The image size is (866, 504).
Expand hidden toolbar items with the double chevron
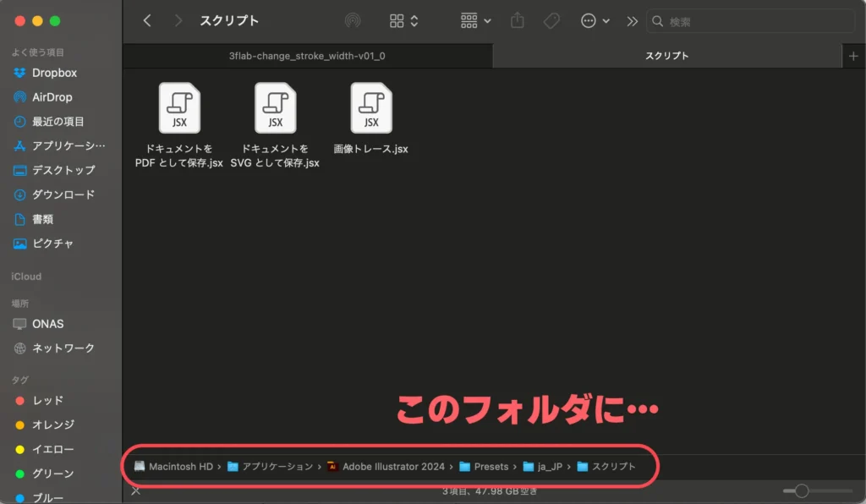632,20
